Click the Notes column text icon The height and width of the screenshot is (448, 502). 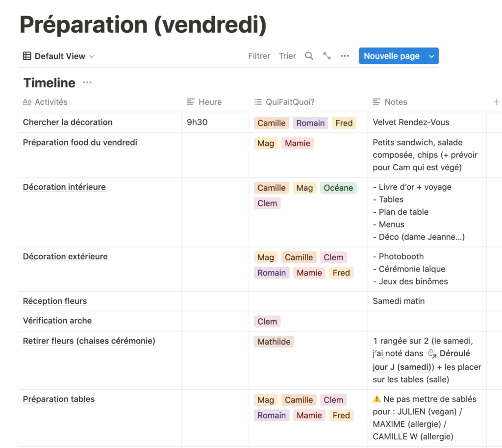(376, 102)
